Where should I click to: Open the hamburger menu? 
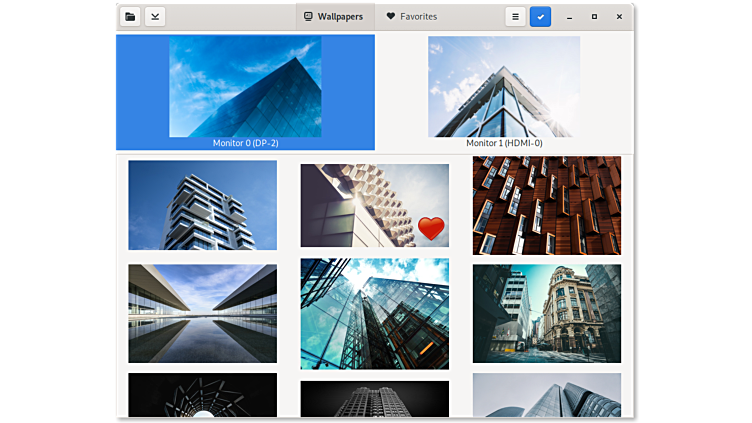515,17
